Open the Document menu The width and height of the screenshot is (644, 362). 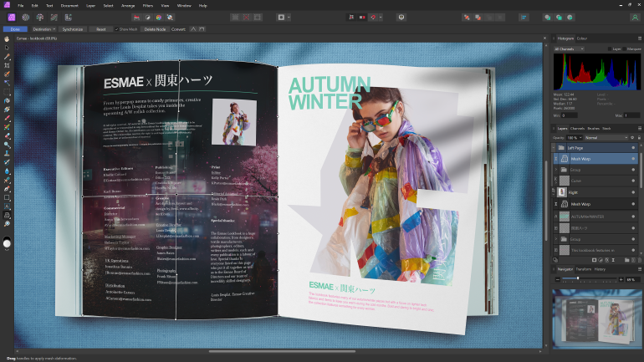click(x=69, y=6)
